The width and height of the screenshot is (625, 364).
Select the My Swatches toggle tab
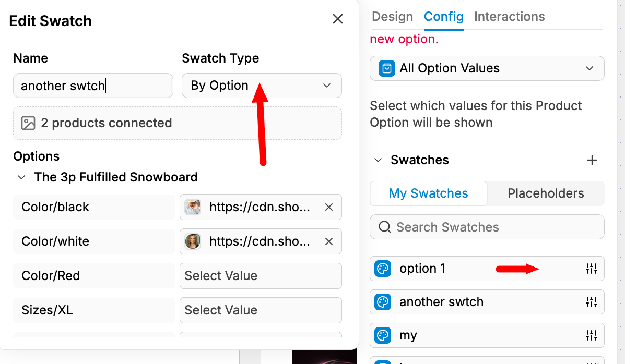tap(428, 193)
